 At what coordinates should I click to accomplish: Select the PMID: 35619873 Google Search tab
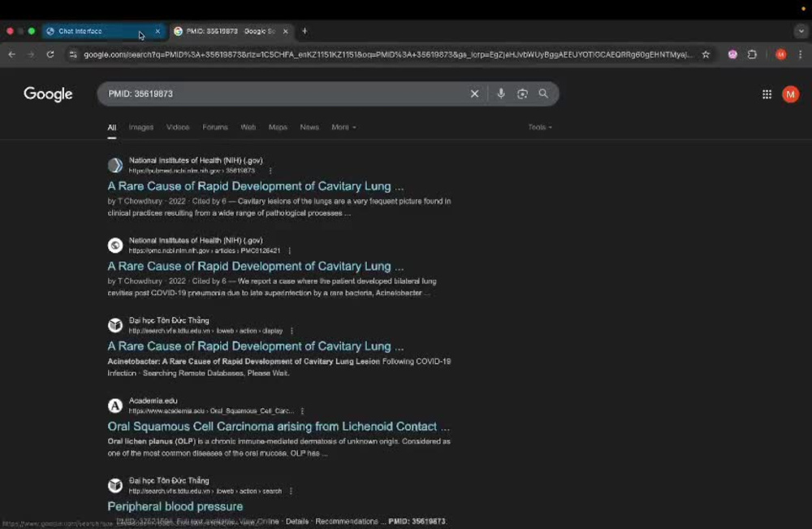click(x=231, y=31)
